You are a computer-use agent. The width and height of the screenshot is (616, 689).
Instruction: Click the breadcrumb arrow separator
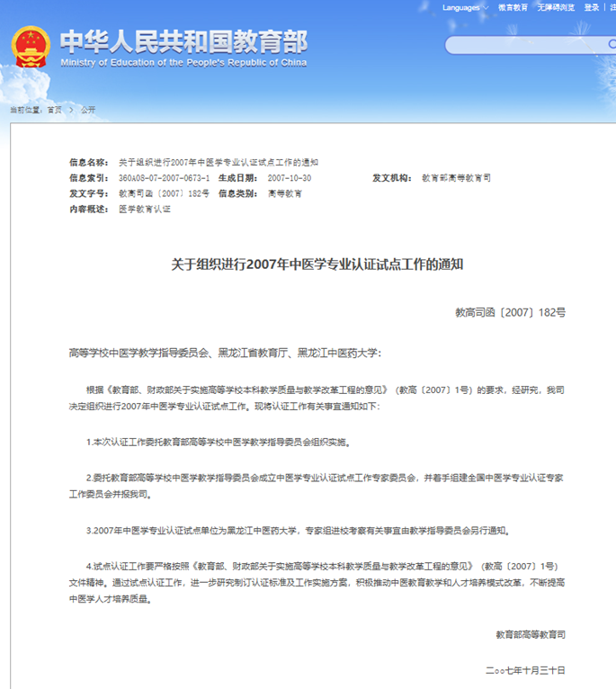(71, 110)
